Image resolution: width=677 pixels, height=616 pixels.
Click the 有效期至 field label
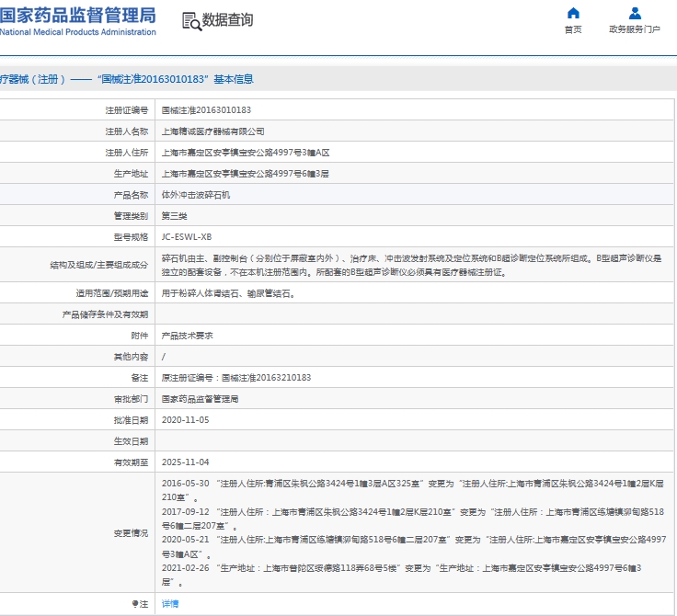[131, 462]
